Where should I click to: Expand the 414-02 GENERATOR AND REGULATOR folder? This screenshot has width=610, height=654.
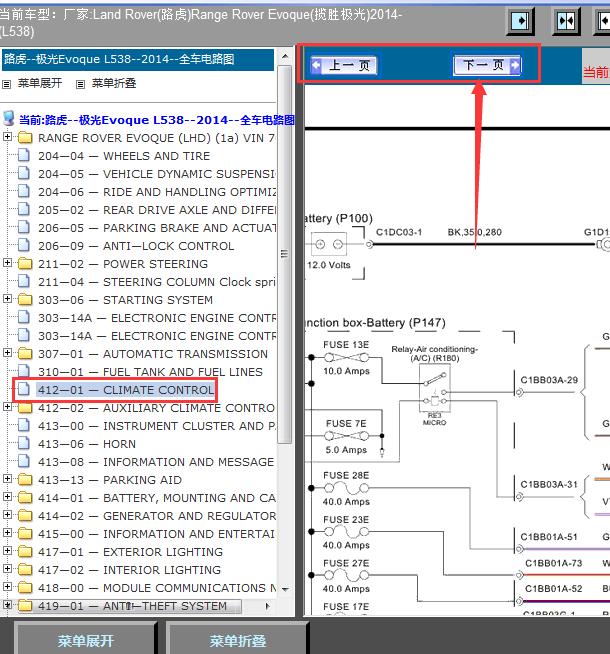[x=7, y=514]
